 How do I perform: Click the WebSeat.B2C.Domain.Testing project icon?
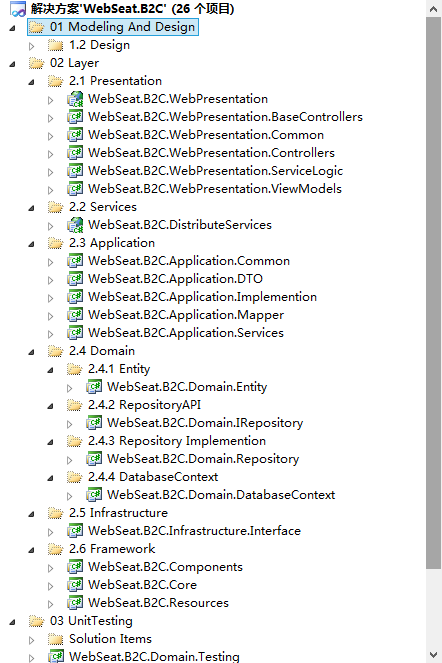(x=56, y=657)
